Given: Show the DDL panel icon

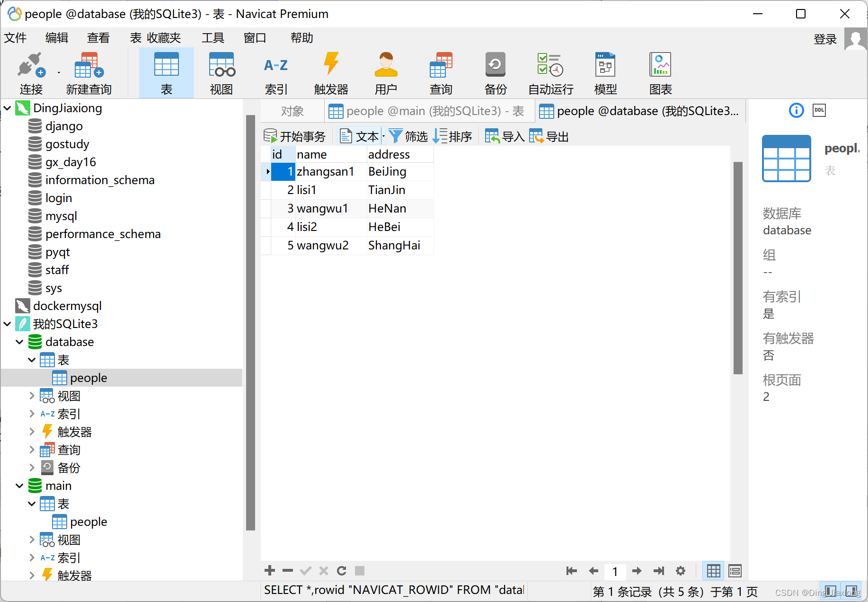Looking at the screenshot, I should coord(819,110).
